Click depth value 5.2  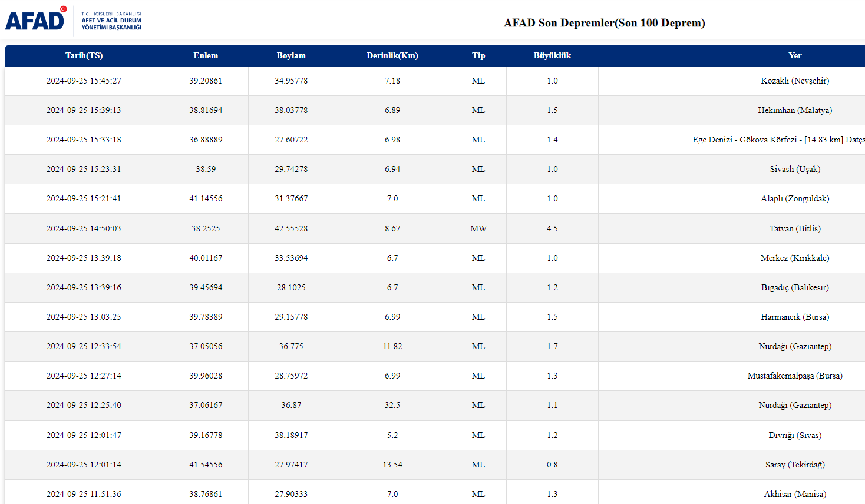pos(392,435)
